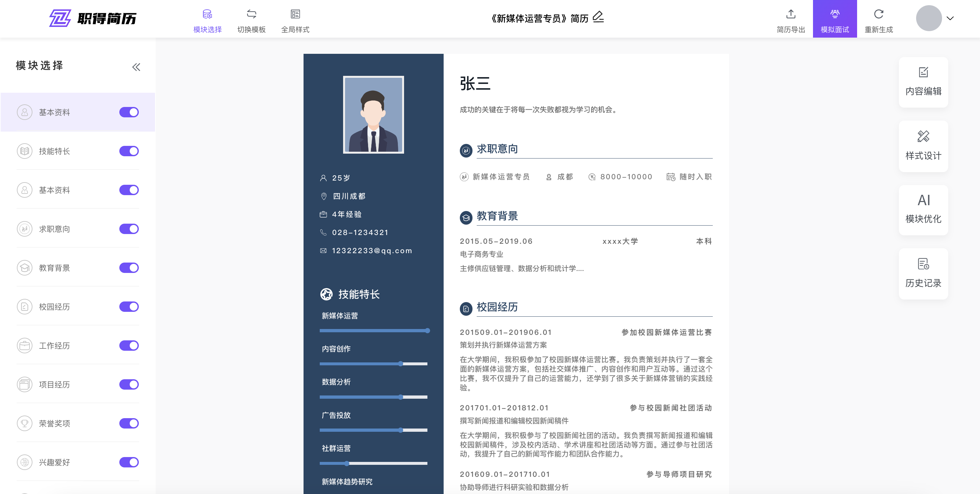
Task: Export the resume via 简历导出
Action: coord(791,19)
